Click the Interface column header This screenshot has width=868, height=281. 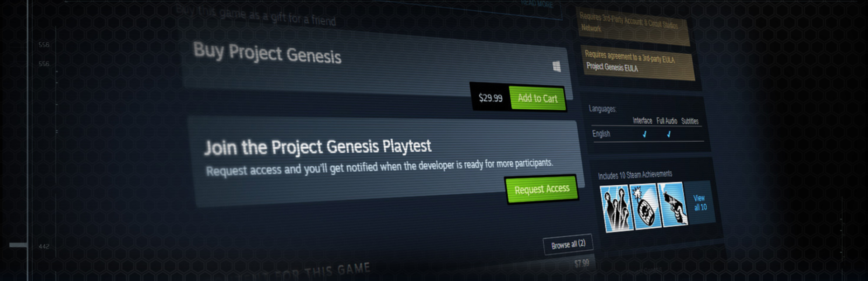tap(642, 121)
